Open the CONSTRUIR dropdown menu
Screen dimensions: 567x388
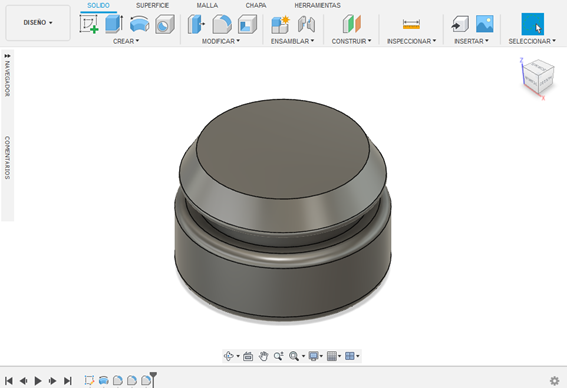tap(351, 41)
